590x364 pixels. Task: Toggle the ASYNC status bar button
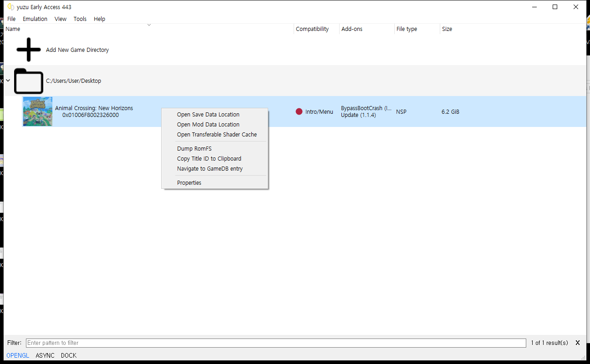pos(45,355)
